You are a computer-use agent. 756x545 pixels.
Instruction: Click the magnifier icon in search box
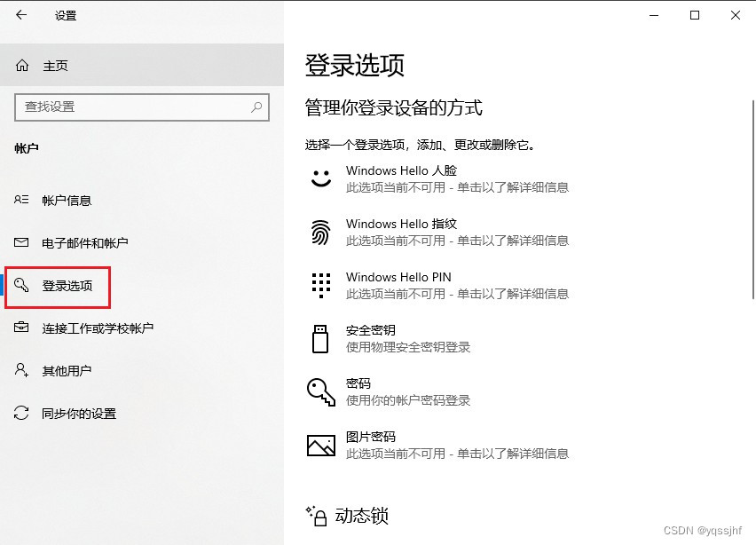coord(256,107)
